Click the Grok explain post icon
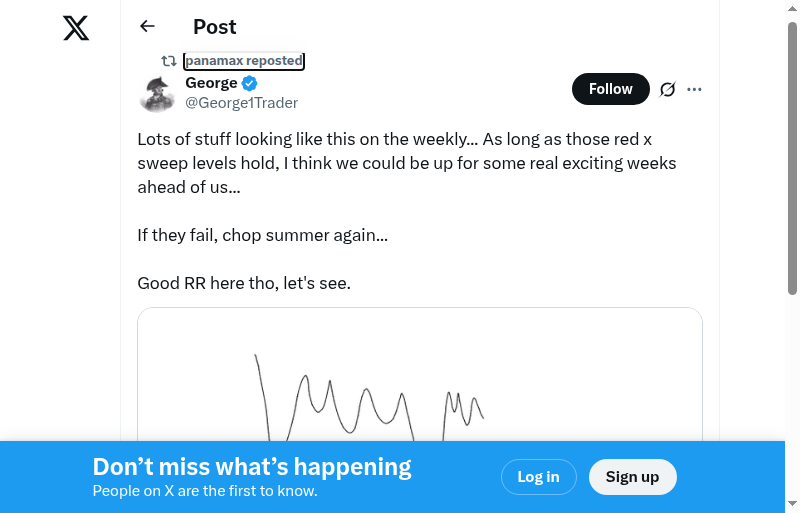Viewport: 800px width, 513px height. [668, 89]
